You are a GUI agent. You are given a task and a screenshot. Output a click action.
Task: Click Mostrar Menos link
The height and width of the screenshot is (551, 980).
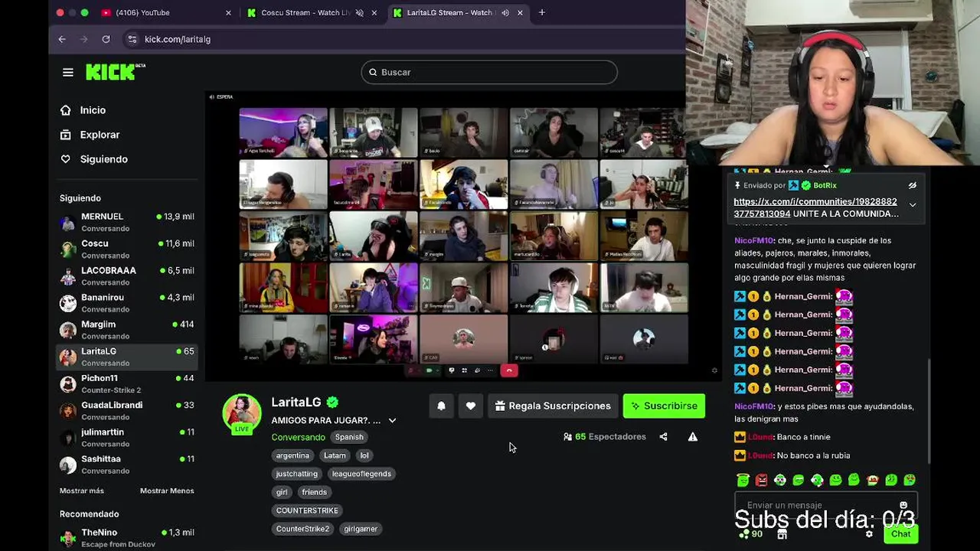(167, 491)
